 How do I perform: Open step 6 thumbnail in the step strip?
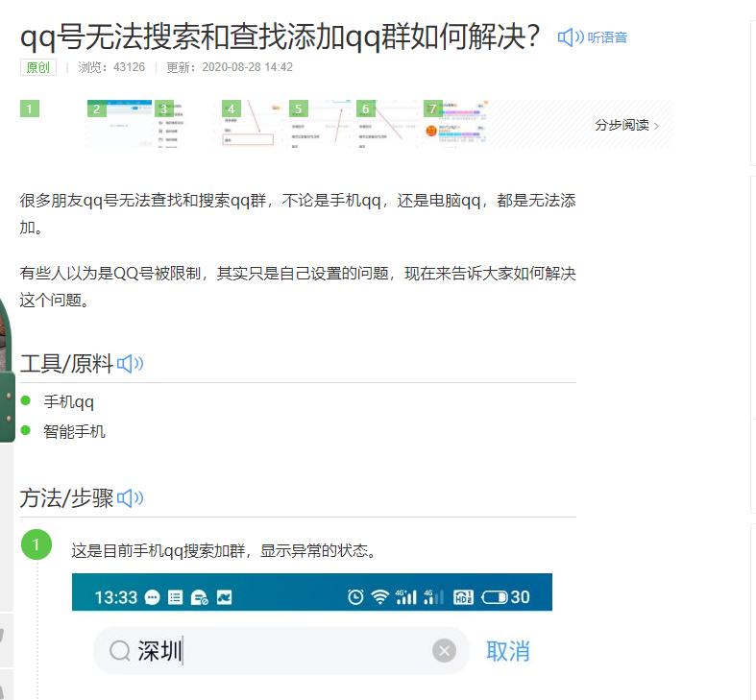click(x=388, y=124)
